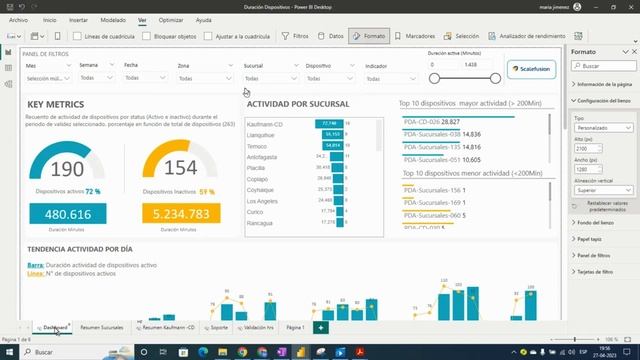Open Data table view in left sidebar
The image size is (640, 360).
[x=8, y=68]
